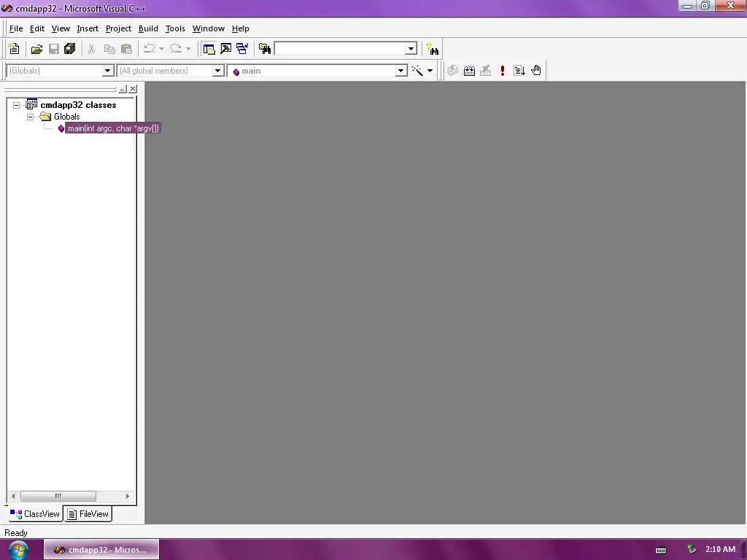Click the Redo arrow icon

[176, 49]
